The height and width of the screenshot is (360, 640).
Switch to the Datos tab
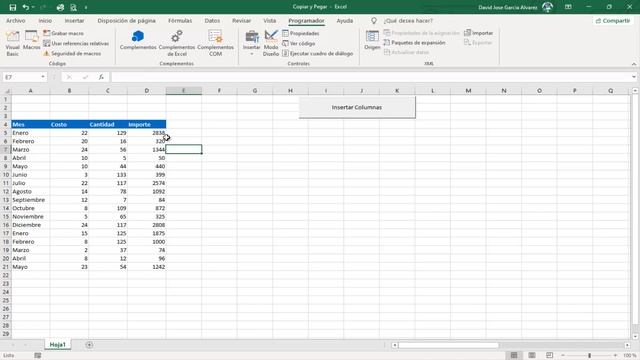coord(212,20)
